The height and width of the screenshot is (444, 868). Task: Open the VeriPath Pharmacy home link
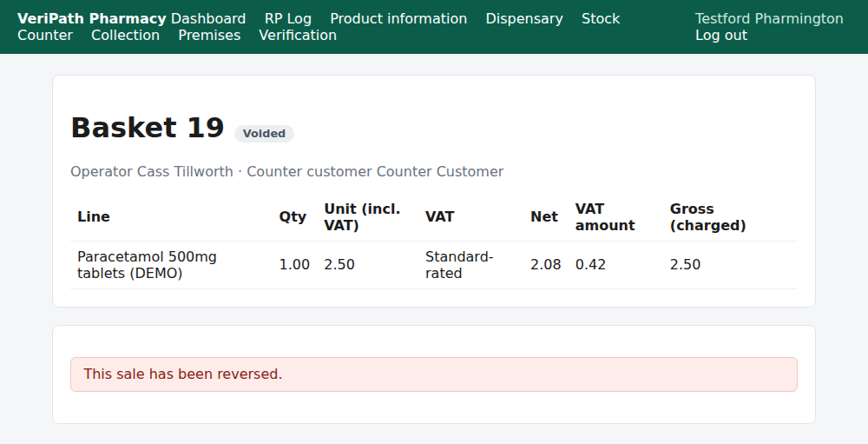click(91, 19)
